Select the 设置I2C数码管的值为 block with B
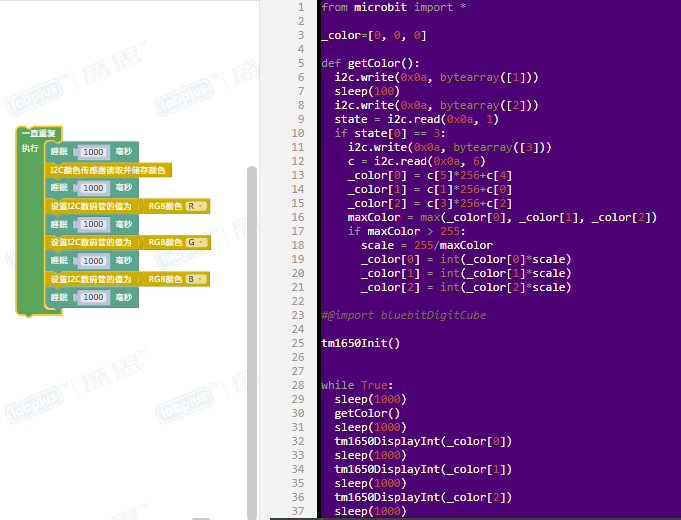 pos(90,279)
